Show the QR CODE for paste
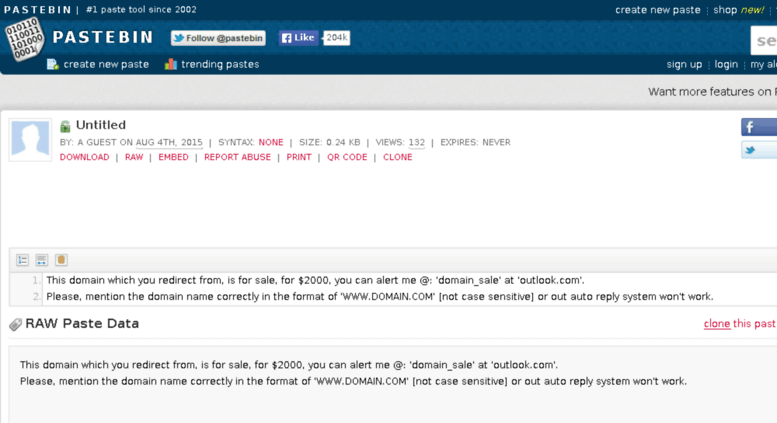Screen dimensions: 777x423 (347, 157)
